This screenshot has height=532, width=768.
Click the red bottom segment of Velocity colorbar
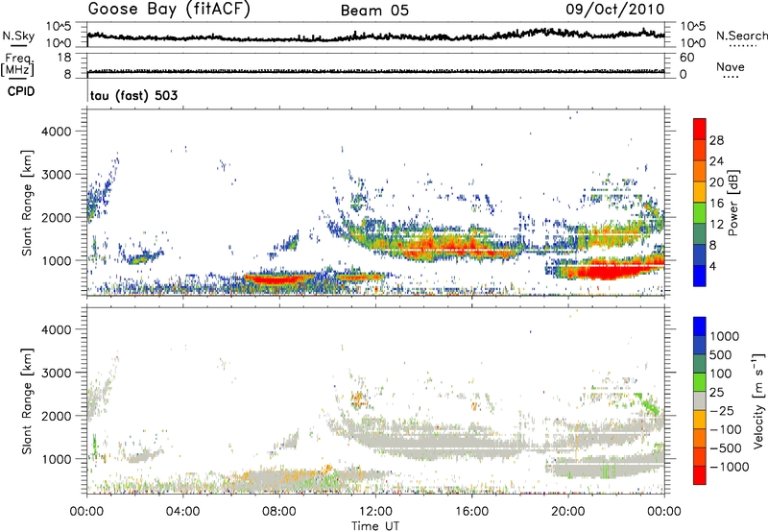point(700,475)
